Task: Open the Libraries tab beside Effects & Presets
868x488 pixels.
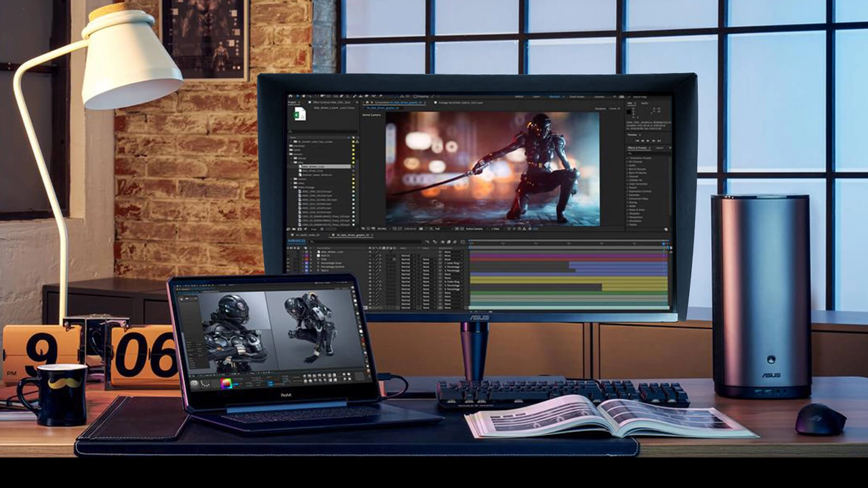Action: (660, 148)
